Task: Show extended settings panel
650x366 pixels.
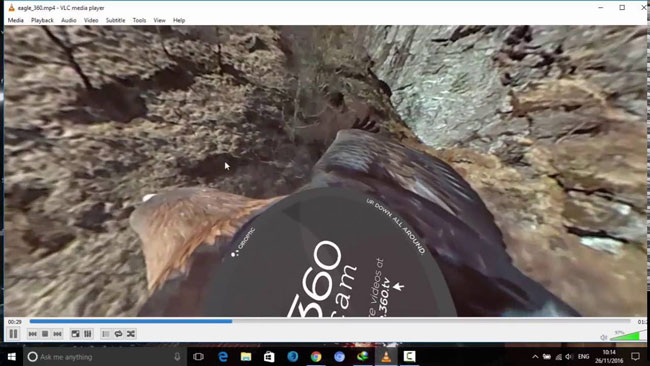Action: (x=88, y=334)
